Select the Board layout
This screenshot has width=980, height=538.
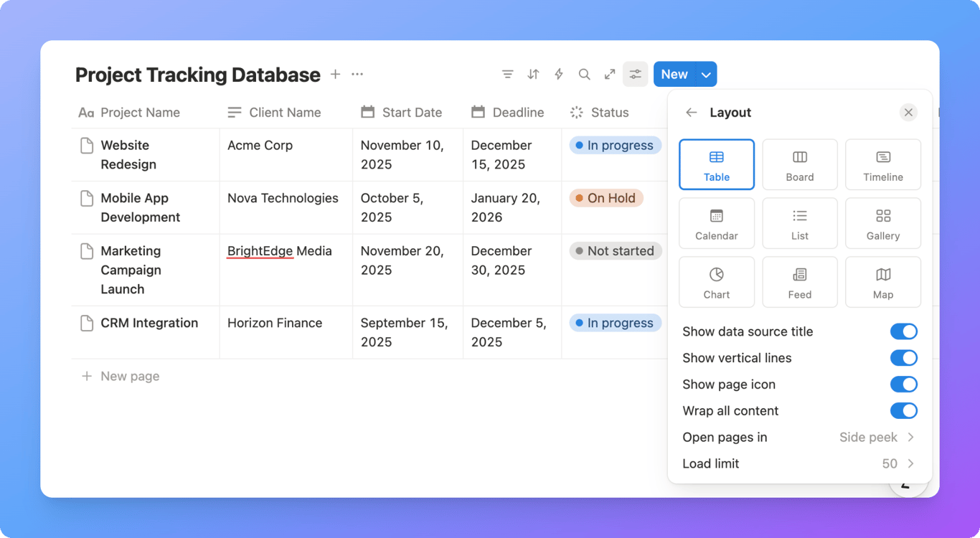click(799, 164)
